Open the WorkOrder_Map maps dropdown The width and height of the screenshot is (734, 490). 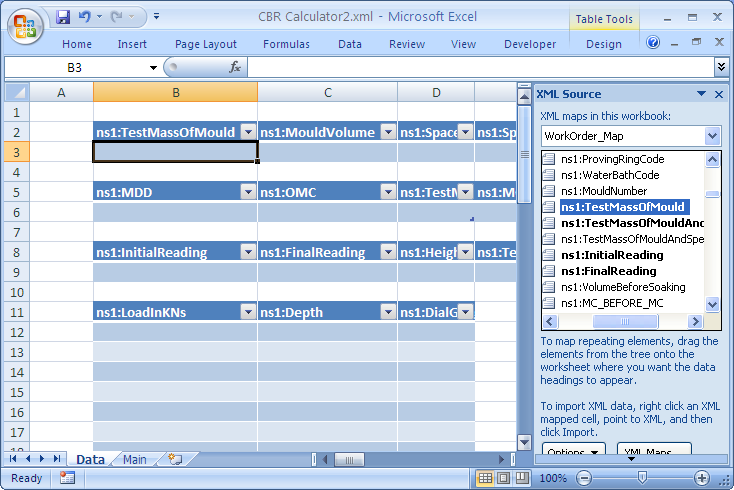(712, 136)
